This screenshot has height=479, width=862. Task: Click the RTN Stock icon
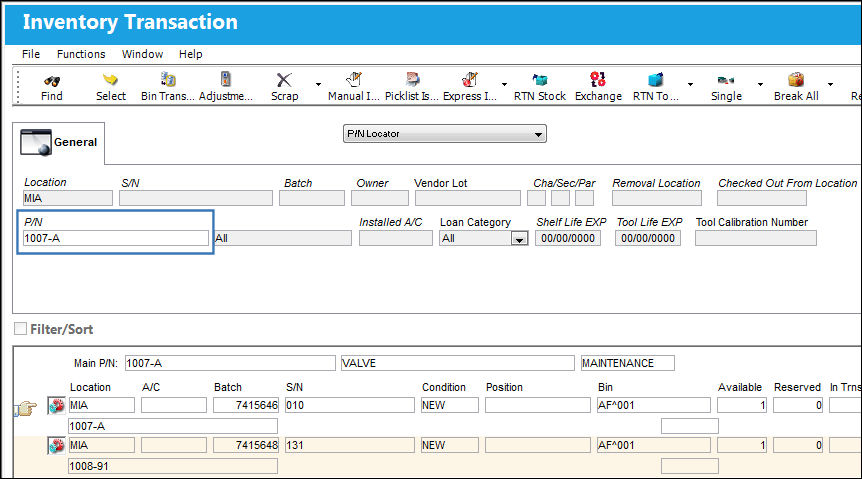[540, 80]
